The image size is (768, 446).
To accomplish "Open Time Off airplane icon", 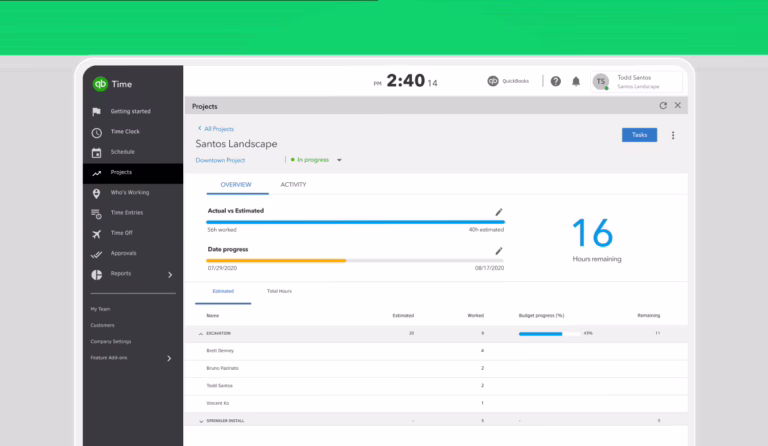I will pos(96,233).
